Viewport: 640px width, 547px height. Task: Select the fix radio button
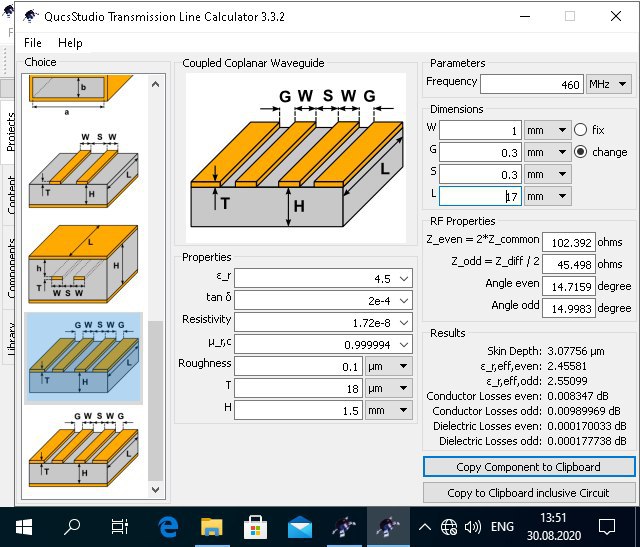(x=580, y=130)
